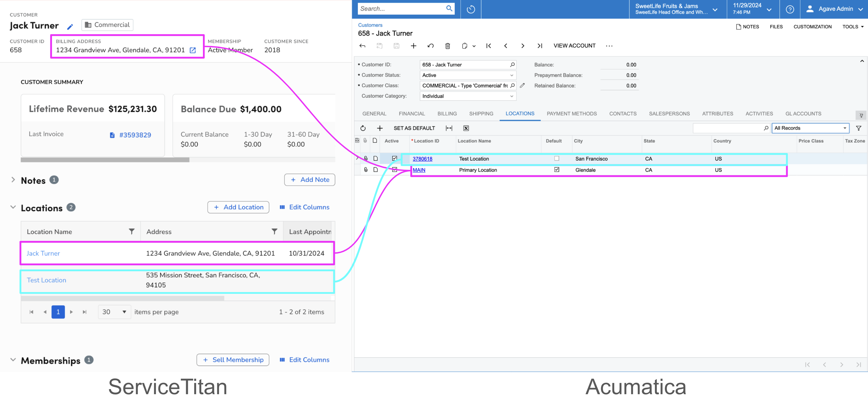
Task: Go to next record arrow
Action: pos(523,46)
